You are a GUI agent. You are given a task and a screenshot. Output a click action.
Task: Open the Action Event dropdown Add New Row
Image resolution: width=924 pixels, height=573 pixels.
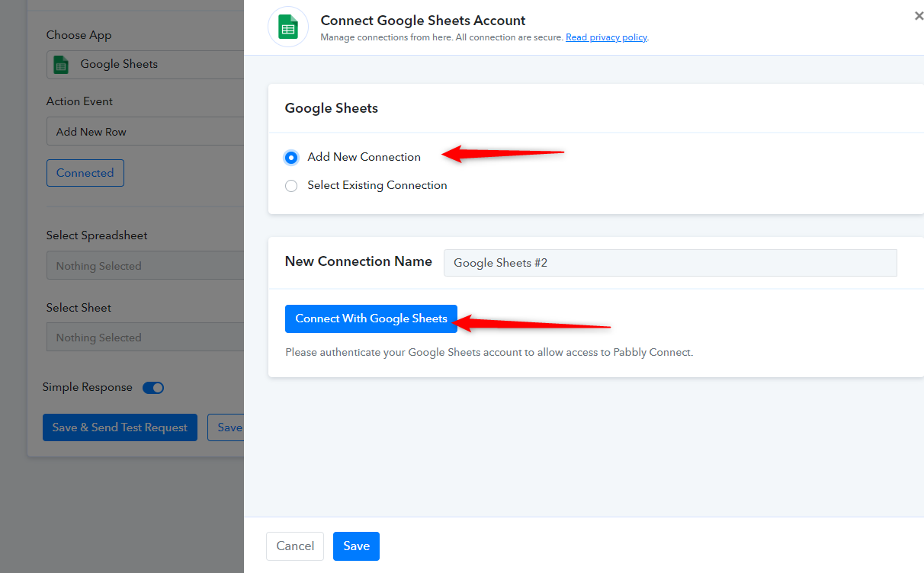point(145,132)
